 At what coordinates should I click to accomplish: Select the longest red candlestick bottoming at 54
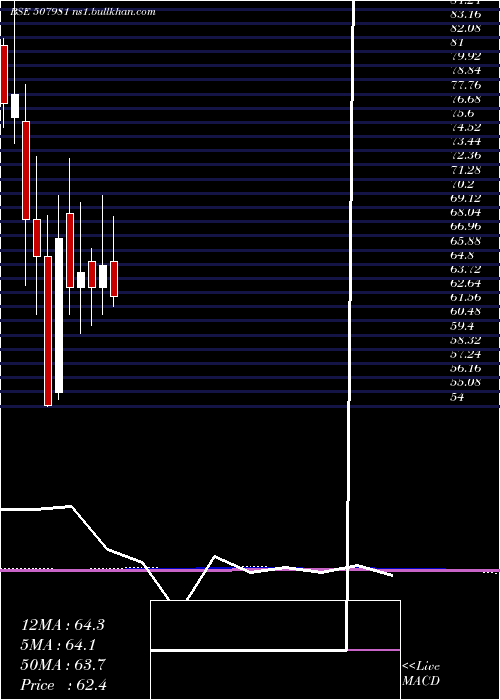click(x=48, y=331)
